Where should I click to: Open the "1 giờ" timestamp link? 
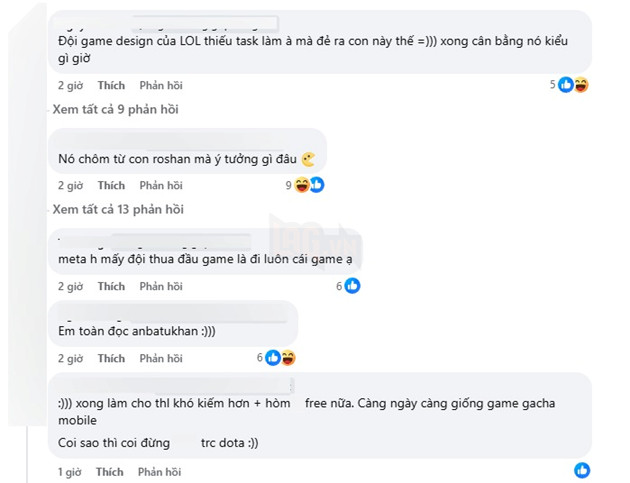click(x=70, y=471)
